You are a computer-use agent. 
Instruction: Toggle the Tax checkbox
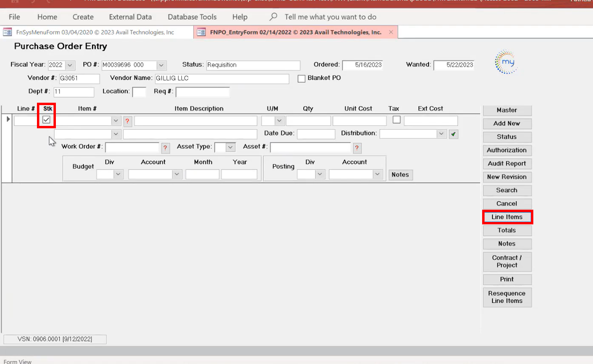click(396, 120)
